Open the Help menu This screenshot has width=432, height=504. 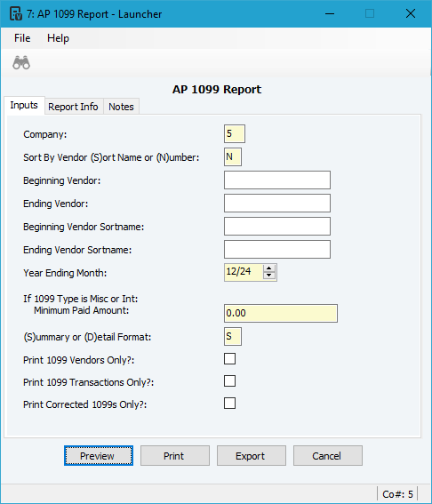tap(58, 38)
